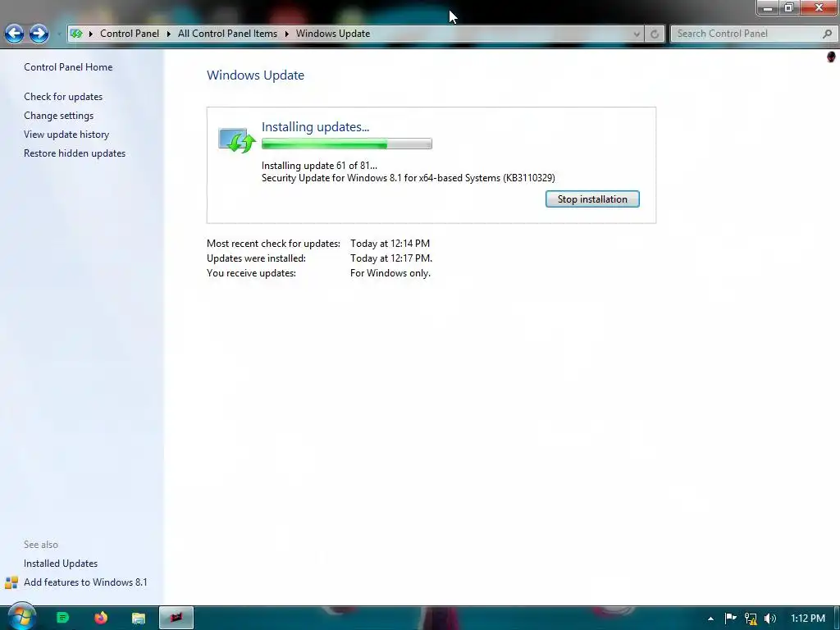Image resolution: width=840 pixels, height=630 pixels.
Task: Select the active red-icon taskbar app
Action: [176, 618]
